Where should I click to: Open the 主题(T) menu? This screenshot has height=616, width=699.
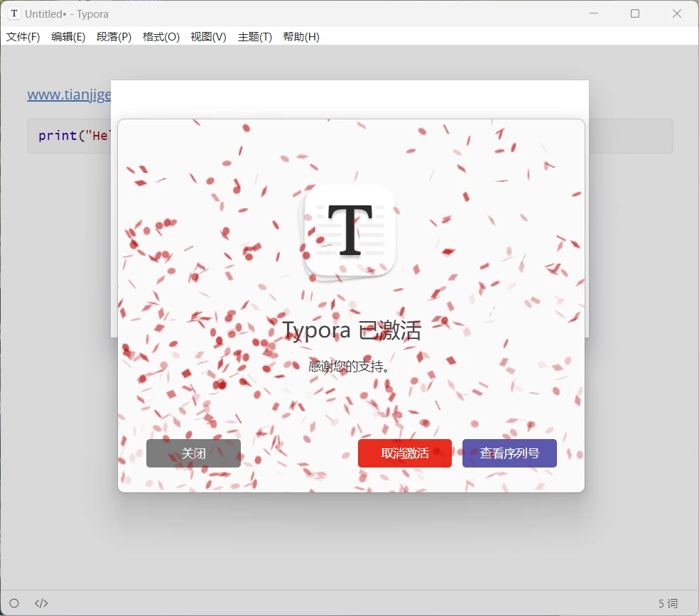[254, 37]
